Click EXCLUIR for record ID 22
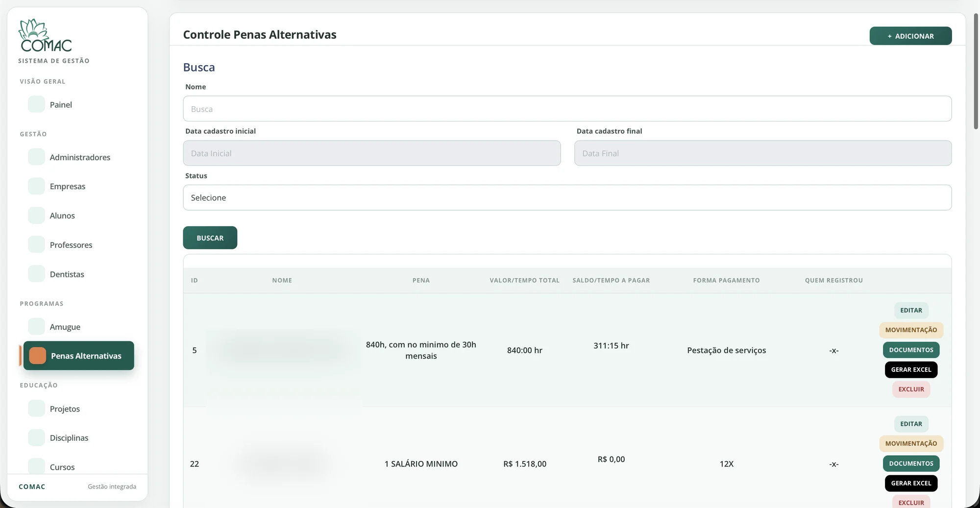980x508 pixels. click(911, 502)
